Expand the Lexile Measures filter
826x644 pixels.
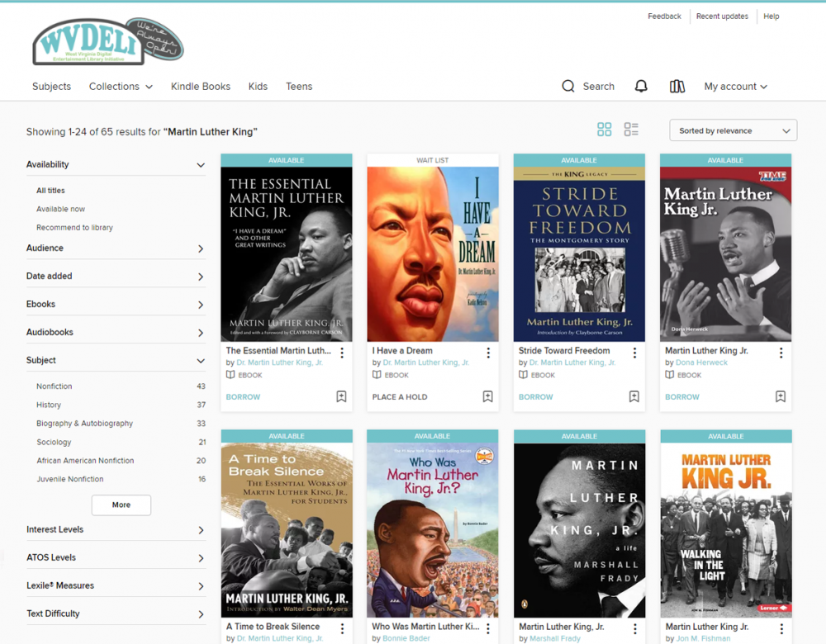[x=116, y=585]
